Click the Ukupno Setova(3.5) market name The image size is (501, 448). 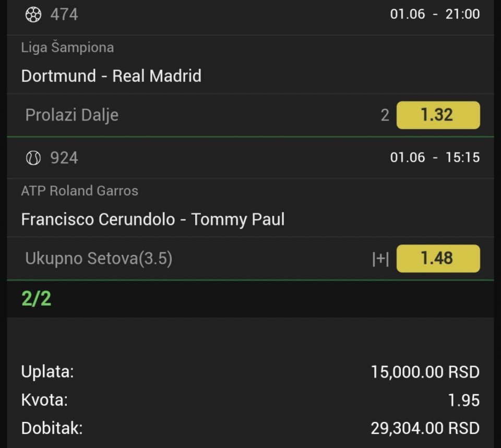click(x=99, y=258)
